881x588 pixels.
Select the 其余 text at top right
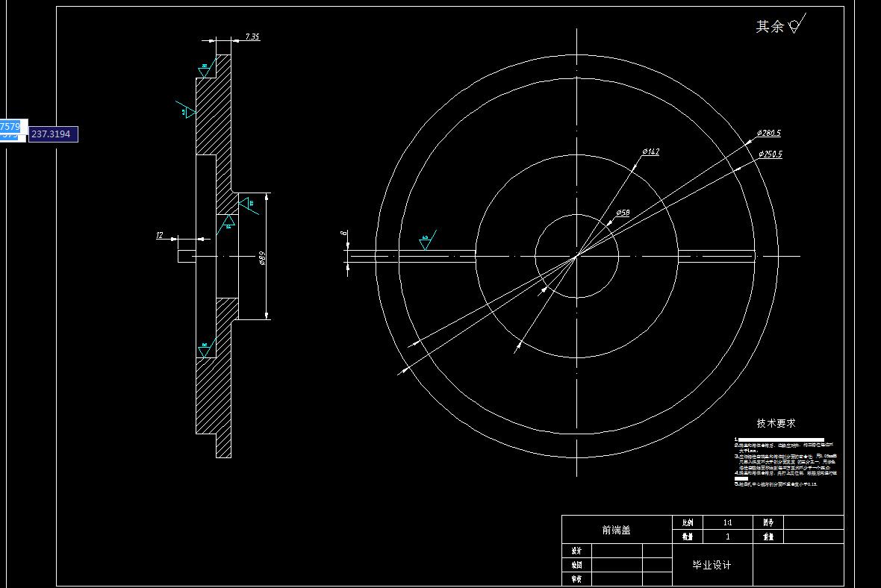tap(770, 26)
